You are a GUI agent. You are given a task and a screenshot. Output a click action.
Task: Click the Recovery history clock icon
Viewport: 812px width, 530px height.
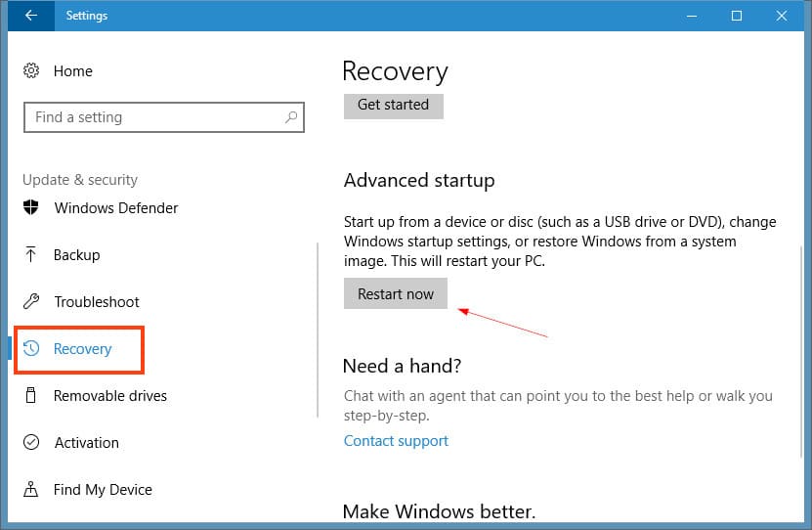click(x=31, y=349)
